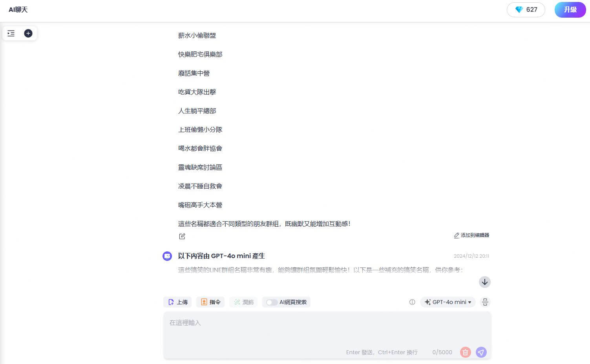This screenshot has width=590, height=364.
Task: Click the text 嘴砲高手大本營
Action: 200,205
